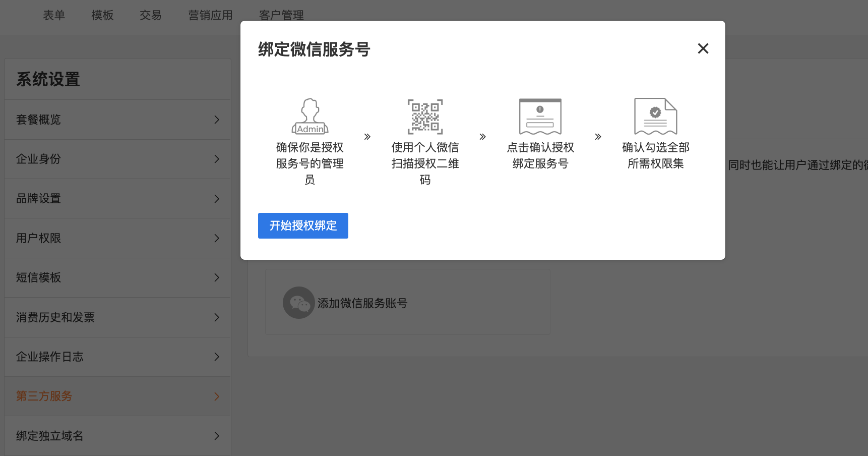Open 企业身份 settings
This screenshot has height=456, width=868.
coord(117,159)
